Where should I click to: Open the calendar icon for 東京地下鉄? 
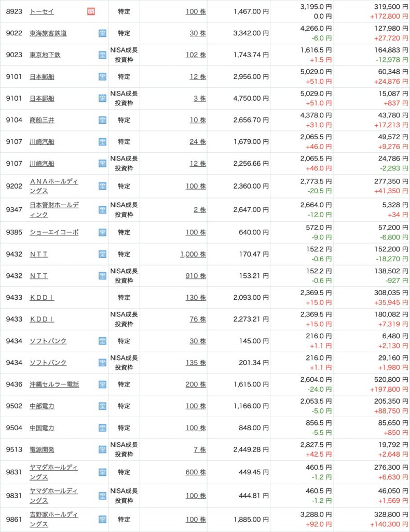pyautogui.click(x=102, y=55)
